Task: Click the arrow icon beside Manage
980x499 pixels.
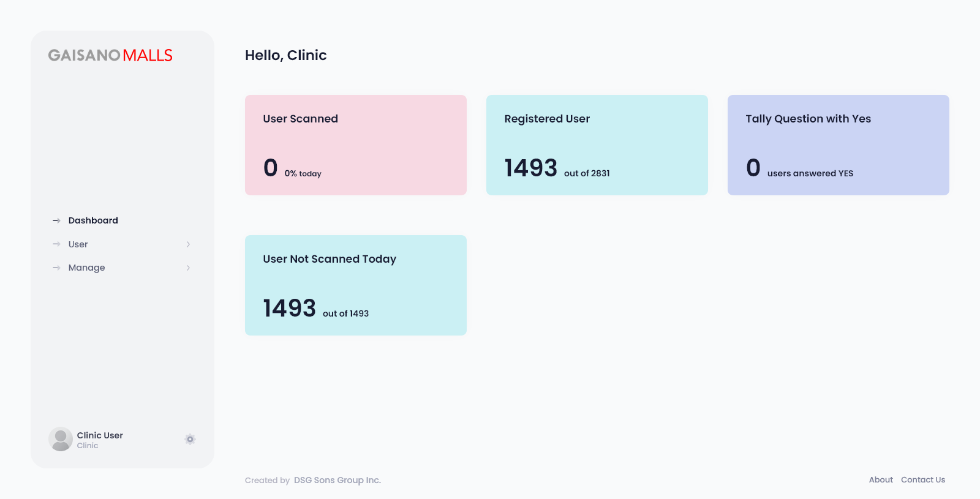Action: pyautogui.click(x=56, y=268)
